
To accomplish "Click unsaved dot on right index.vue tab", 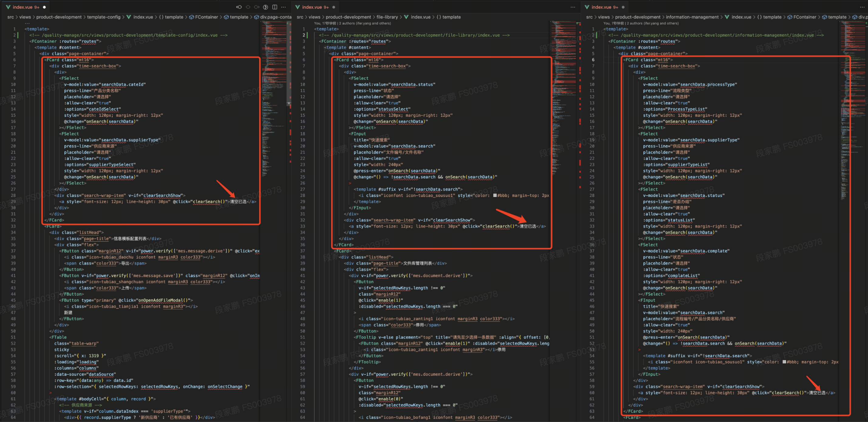I will [623, 7].
